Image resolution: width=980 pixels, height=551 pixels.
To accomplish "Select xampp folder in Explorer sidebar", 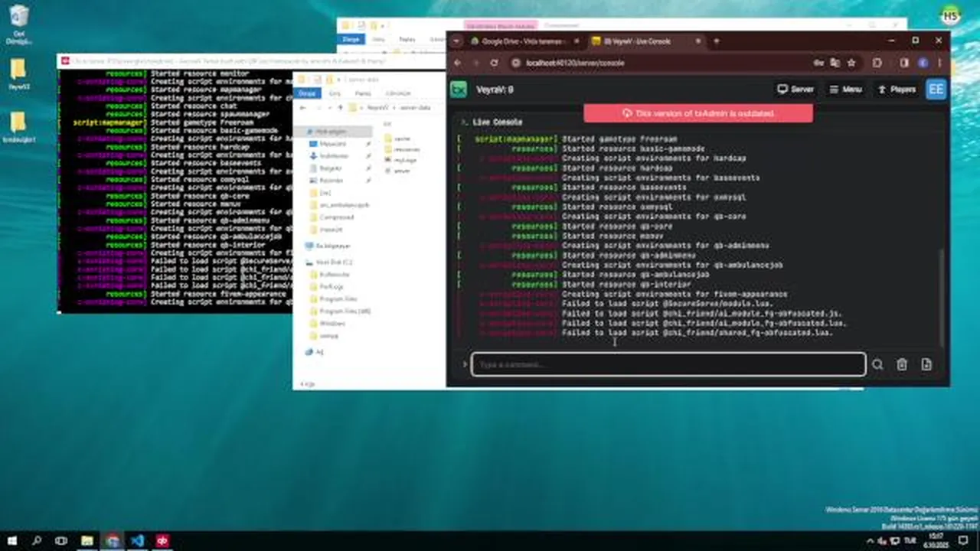I will [328, 336].
